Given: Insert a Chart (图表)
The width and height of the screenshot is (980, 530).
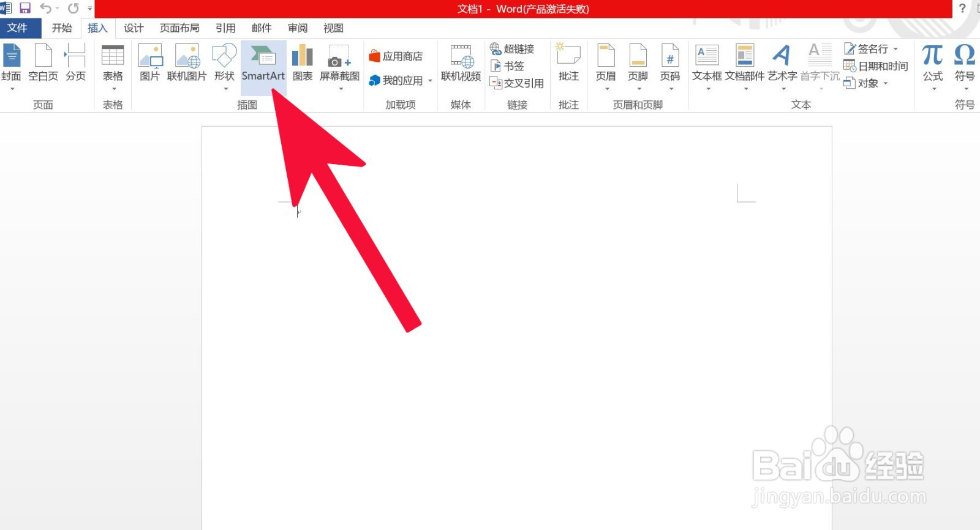Looking at the screenshot, I should (303, 63).
